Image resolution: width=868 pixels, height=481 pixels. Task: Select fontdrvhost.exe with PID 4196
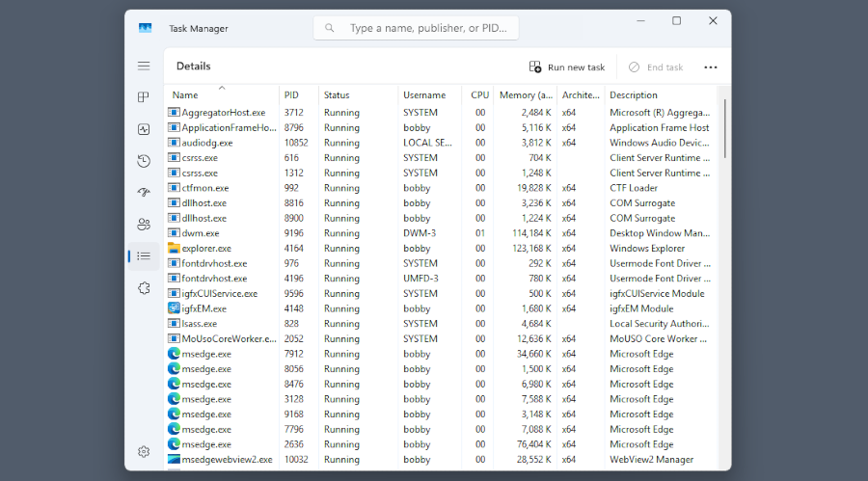coord(440,279)
